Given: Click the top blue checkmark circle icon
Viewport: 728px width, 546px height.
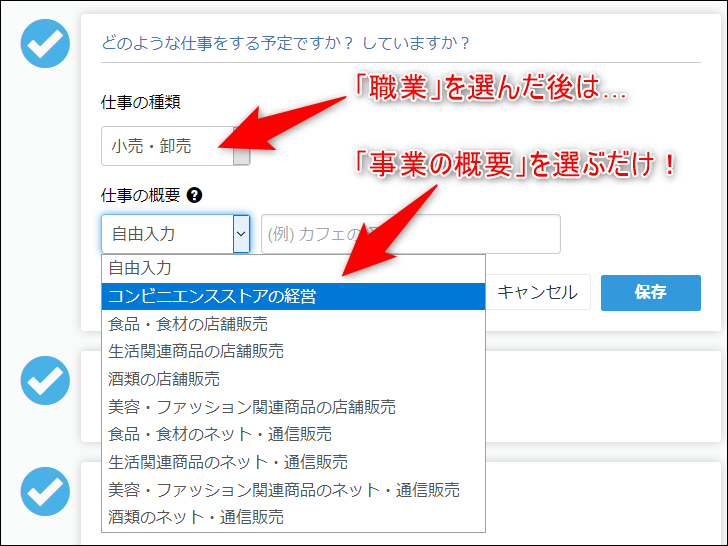Looking at the screenshot, I should click(x=45, y=43).
